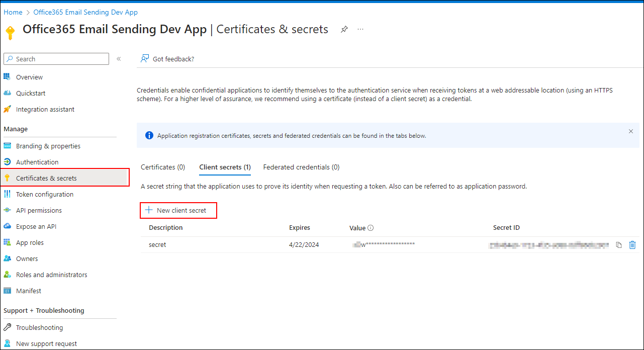
Task: Collapse the left sidebar menu
Action: tap(119, 59)
